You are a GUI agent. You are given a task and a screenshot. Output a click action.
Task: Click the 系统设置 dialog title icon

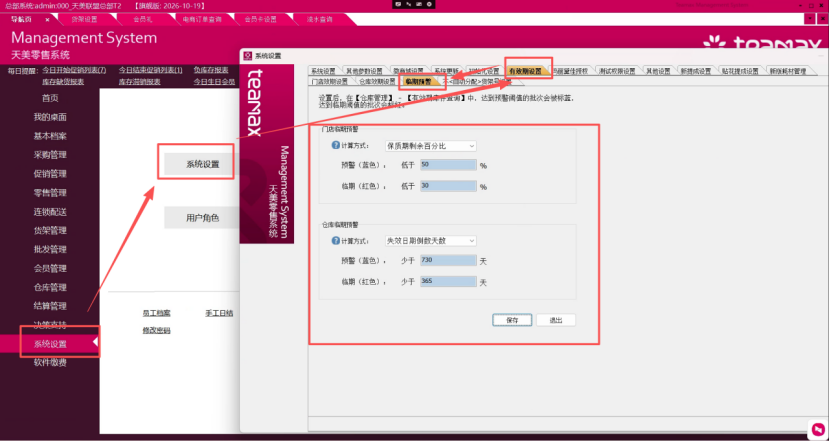click(248, 56)
